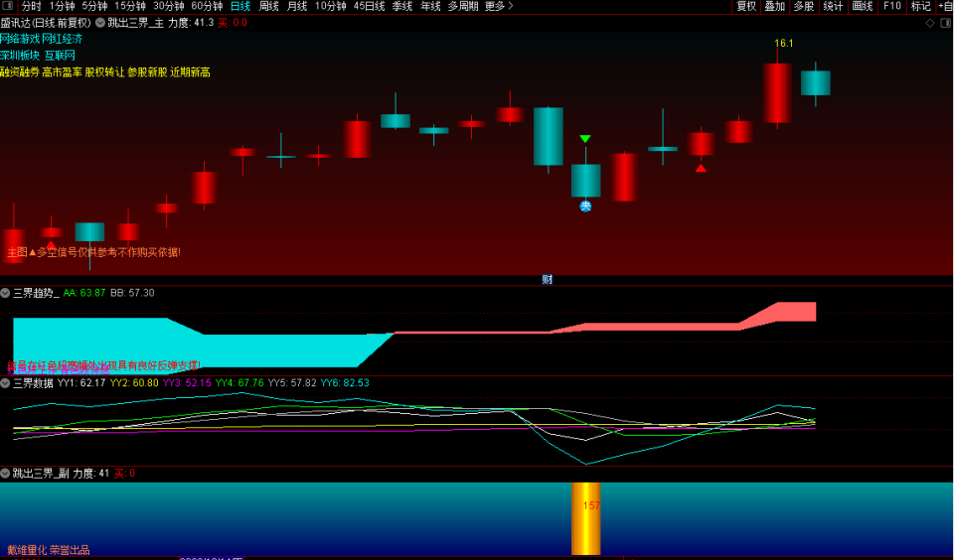This screenshot has width=954, height=560.
Task: Click the green down-triangle signal marker
Action: coord(585,139)
